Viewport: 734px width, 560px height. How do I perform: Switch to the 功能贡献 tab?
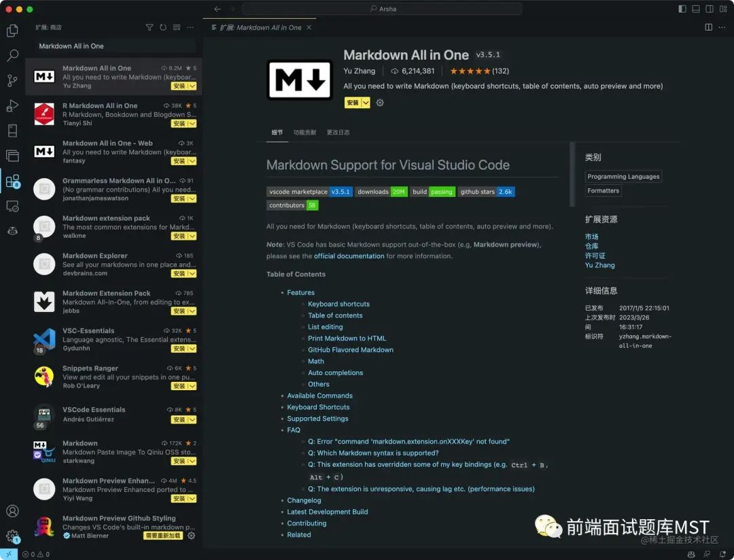304,133
